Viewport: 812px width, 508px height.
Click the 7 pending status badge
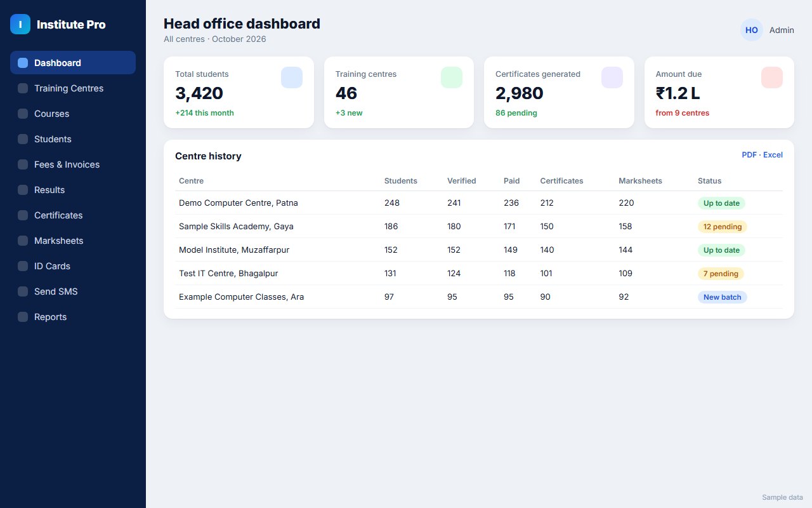click(x=721, y=274)
